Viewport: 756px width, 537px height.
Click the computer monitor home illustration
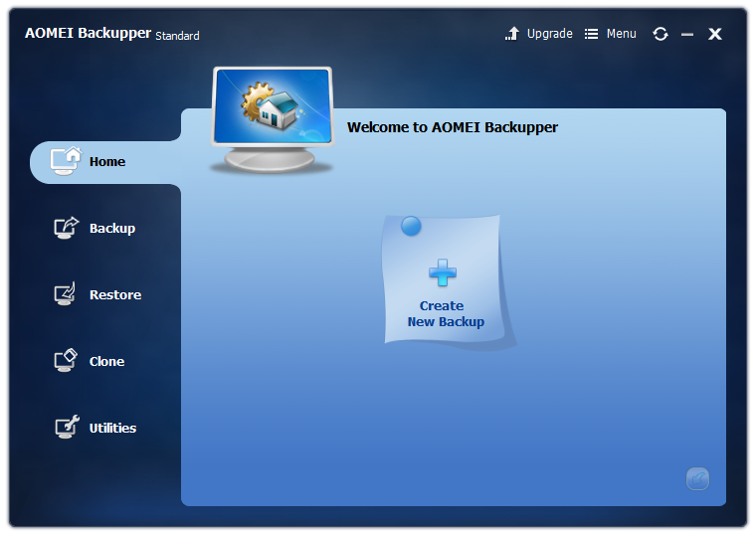coord(273,120)
